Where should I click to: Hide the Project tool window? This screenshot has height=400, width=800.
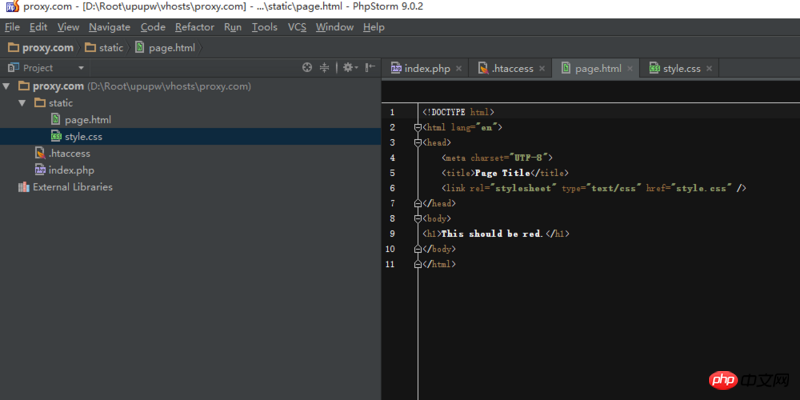pyautogui.click(x=369, y=68)
